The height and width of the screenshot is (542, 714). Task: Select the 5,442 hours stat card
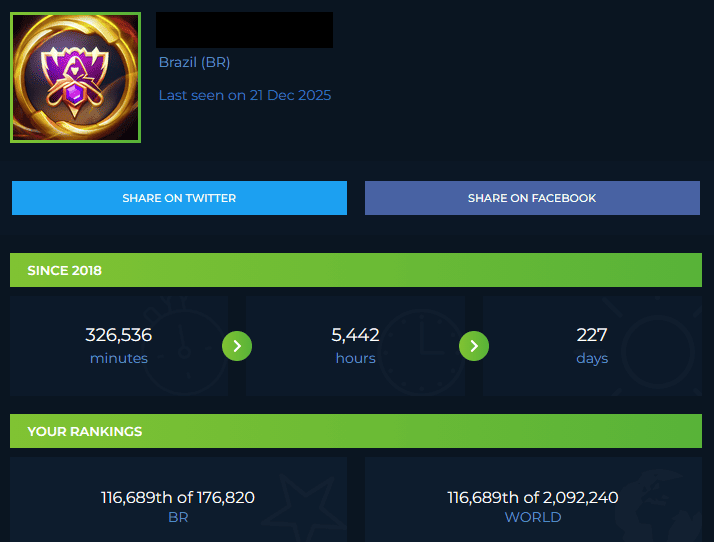[356, 346]
